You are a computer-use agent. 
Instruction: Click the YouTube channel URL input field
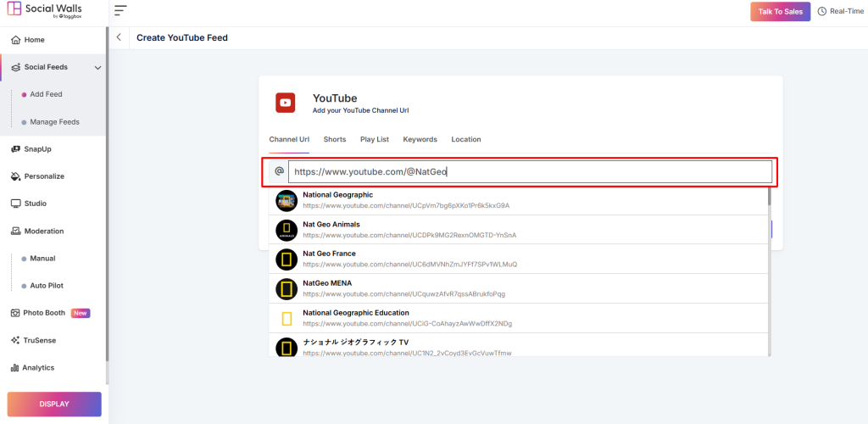530,172
